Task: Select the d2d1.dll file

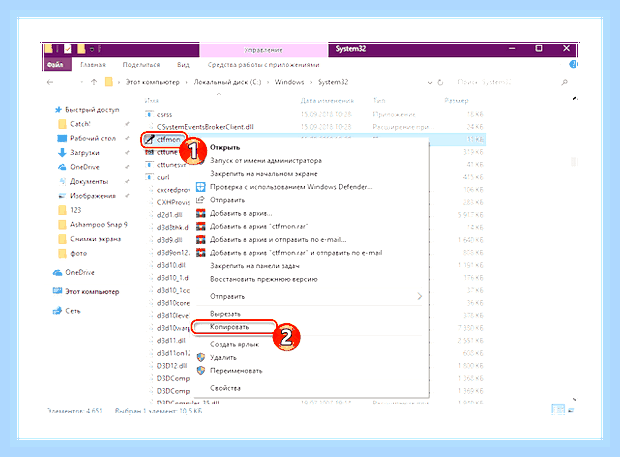Action: click(x=169, y=215)
